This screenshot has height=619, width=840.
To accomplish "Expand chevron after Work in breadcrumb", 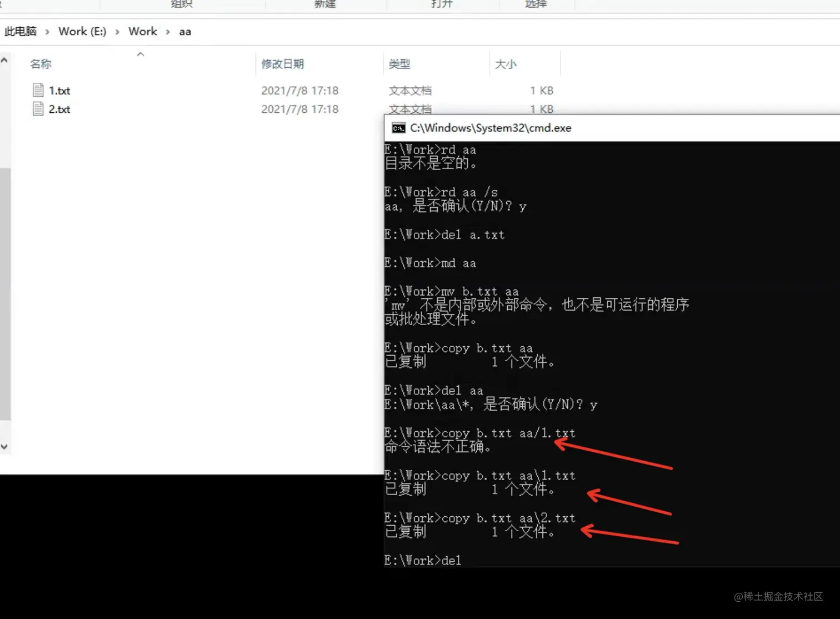I will [x=168, y=32].
